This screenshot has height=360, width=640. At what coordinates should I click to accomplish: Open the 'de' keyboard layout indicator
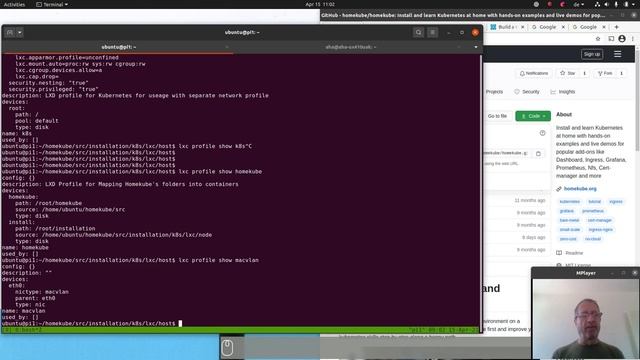pos(578,4)
